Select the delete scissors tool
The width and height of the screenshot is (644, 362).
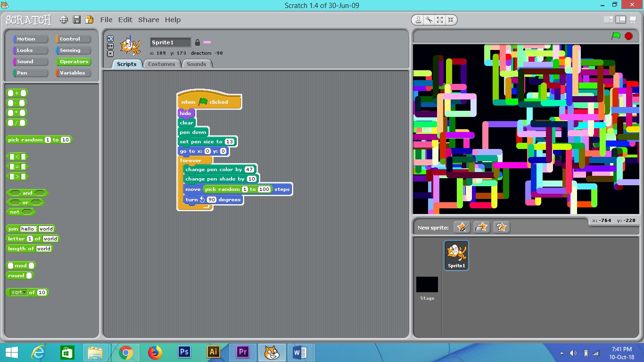(429, 20)
